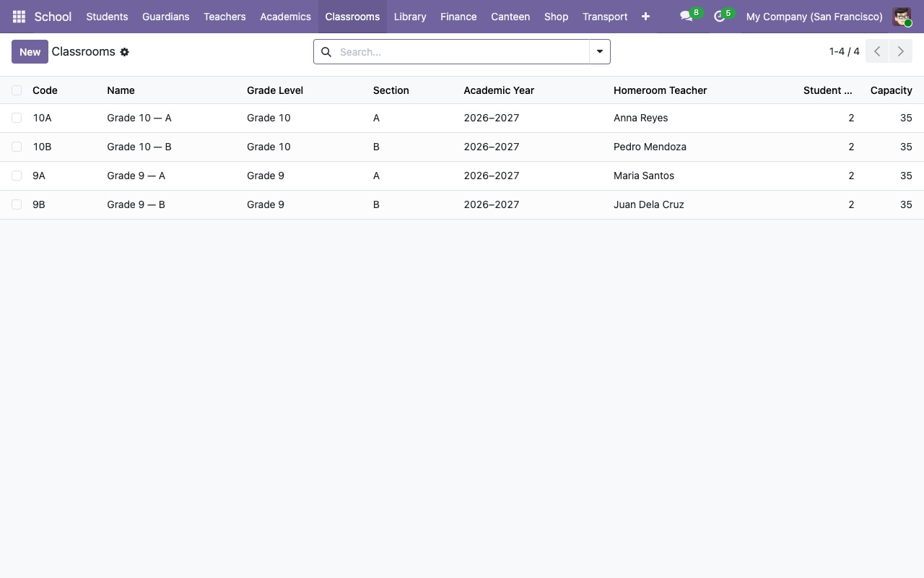
Task: Check the 10A row checkbox
Action: click(x=17, y=118)
